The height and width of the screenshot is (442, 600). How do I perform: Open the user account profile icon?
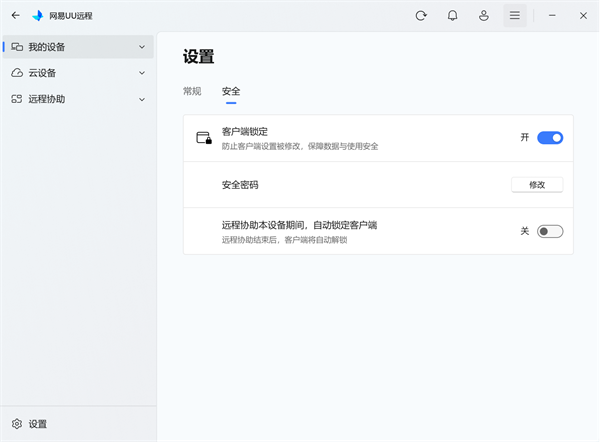tap(484, 15)
